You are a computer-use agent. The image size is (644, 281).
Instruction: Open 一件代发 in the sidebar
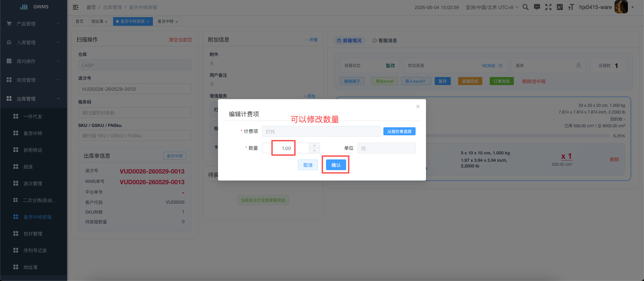[x=34, y=117]
